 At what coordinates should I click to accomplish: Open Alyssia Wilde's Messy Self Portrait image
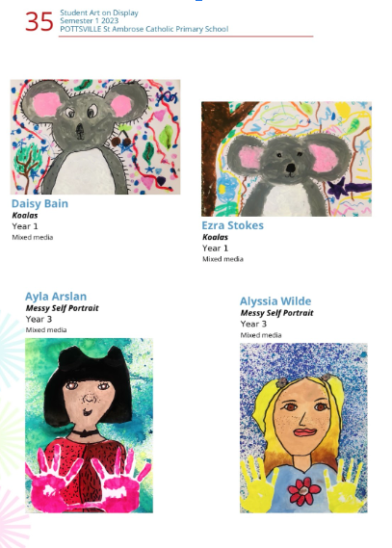click(x=303, y=428)
